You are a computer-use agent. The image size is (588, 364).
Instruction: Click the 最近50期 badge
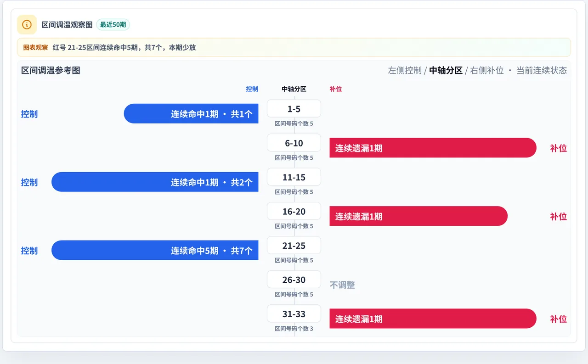(113, 24)
